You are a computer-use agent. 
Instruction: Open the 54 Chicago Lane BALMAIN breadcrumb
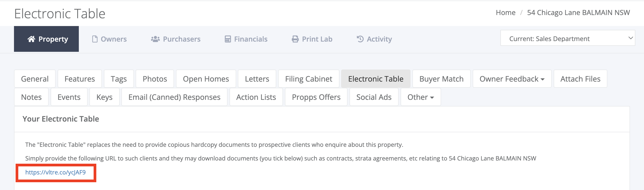pyautogui.click(x=578, y=13)
